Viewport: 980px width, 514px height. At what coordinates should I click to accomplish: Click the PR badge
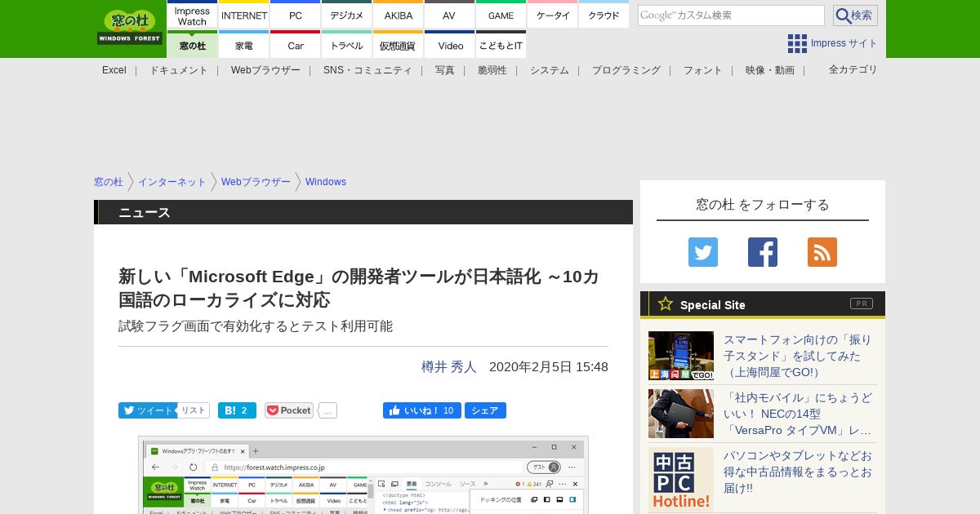pyautogui.click(x=862, y=304)
